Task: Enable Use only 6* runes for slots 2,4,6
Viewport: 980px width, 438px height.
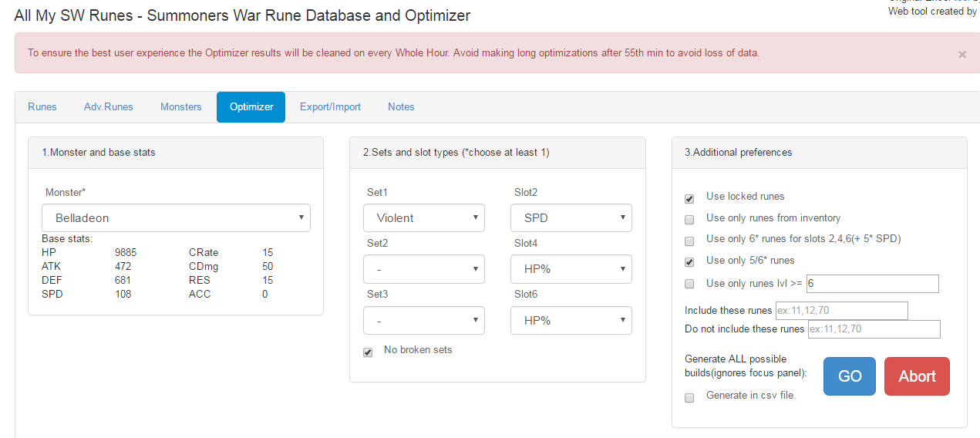Action: pyautogui.click(x=689, y=241)
